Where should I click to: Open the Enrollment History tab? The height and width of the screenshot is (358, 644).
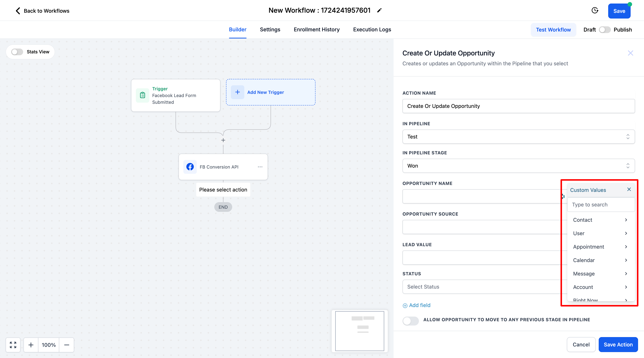click(316, 29)
